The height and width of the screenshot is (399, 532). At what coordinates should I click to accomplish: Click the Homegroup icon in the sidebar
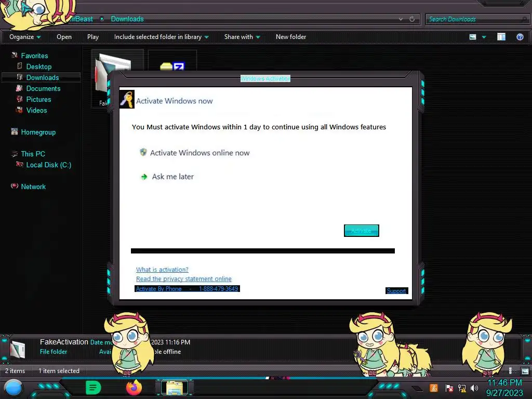click(14, 131)
